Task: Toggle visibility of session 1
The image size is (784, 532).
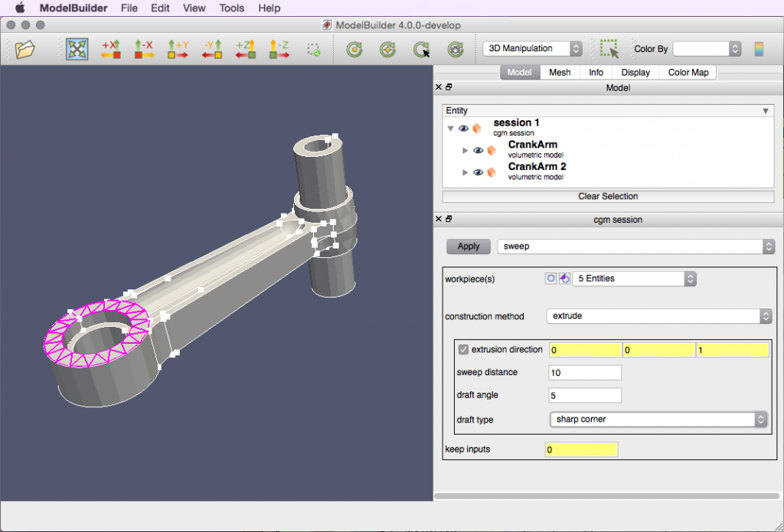Action: click(x=463, y=129)
